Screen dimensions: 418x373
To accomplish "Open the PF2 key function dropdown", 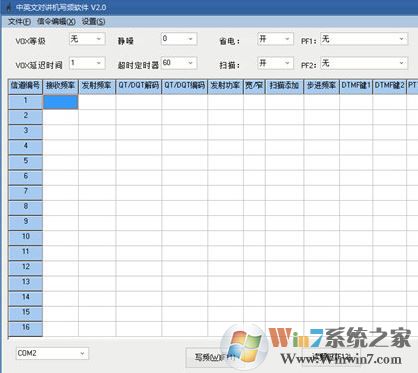I will [x=364, y=63].
